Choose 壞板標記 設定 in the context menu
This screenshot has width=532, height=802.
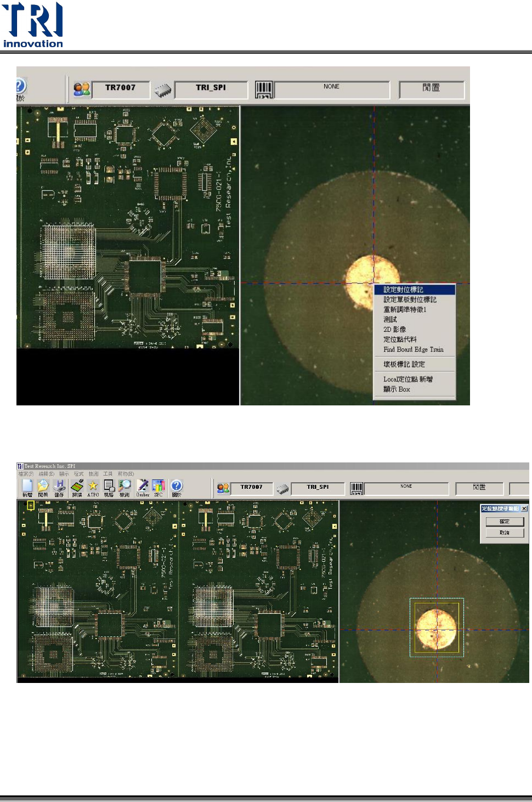(415, 364)
